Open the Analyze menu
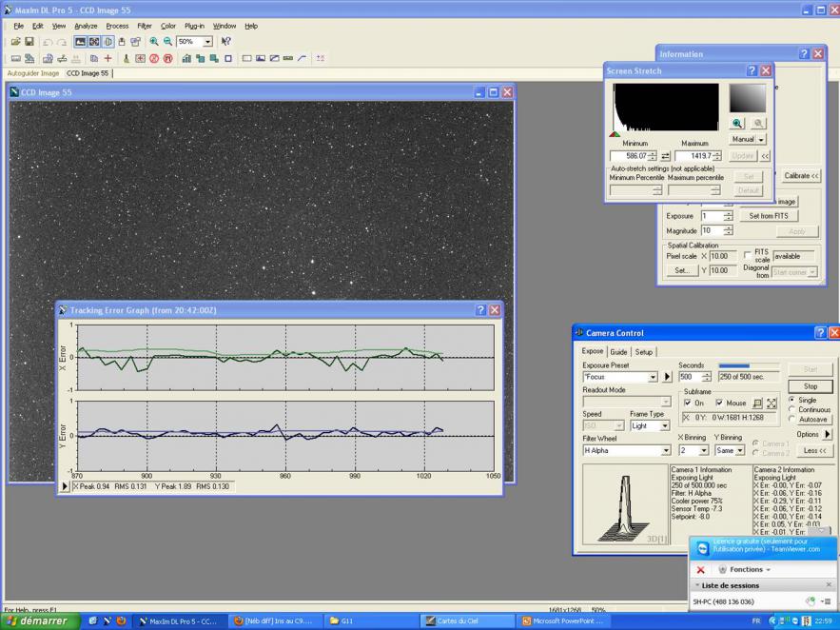The image size is (840, 630). 86,26
